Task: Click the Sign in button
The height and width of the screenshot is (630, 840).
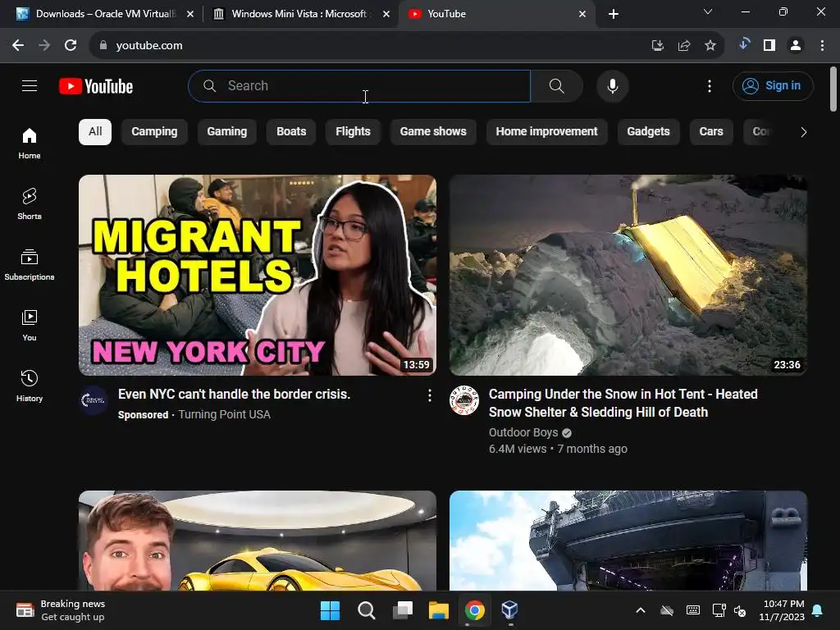Action: click(773, 85)
